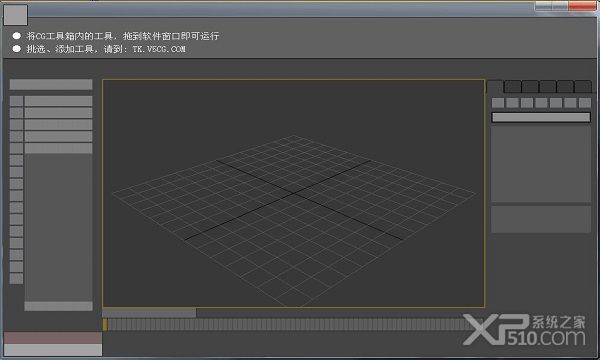
Task: Click inside the perspective viewport grid
Action: click(x=293, y=193)
